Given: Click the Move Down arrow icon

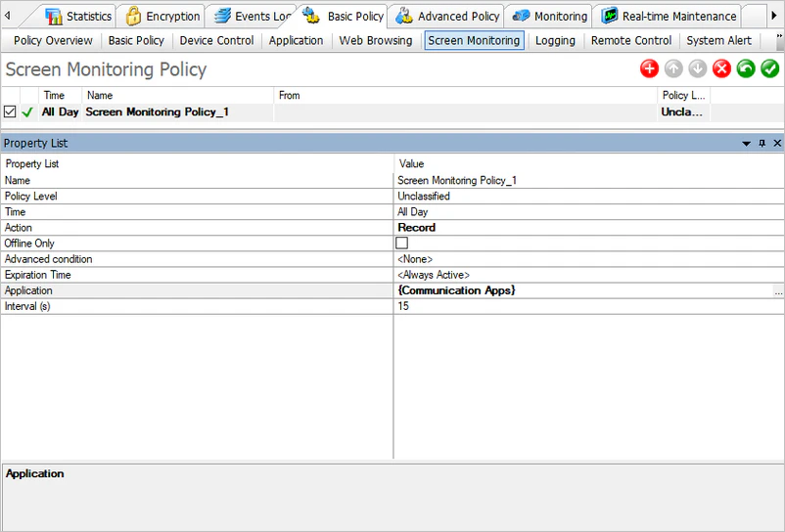Looking at the screenshot, I should [x=697, y=68].
